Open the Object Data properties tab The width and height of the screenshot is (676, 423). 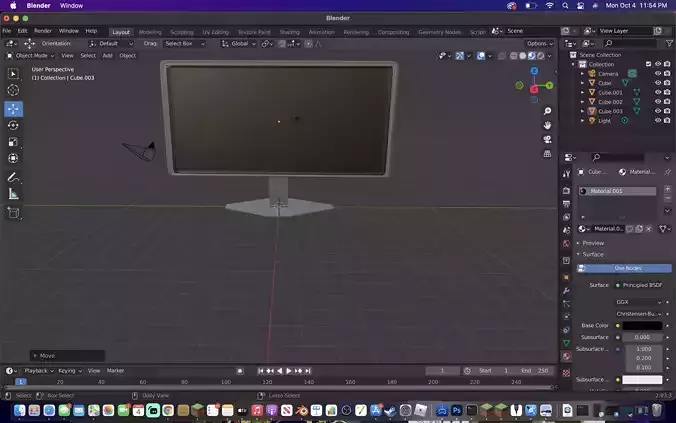[566, 343]
